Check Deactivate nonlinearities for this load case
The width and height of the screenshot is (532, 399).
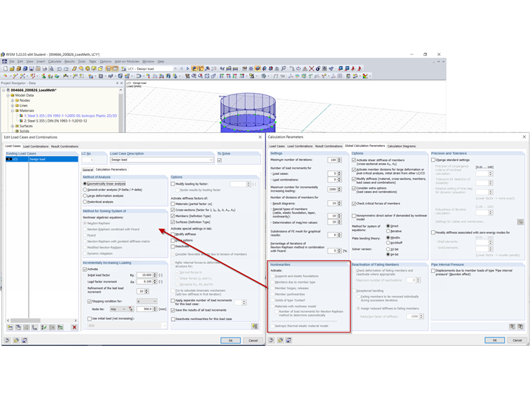coord(173,319)
